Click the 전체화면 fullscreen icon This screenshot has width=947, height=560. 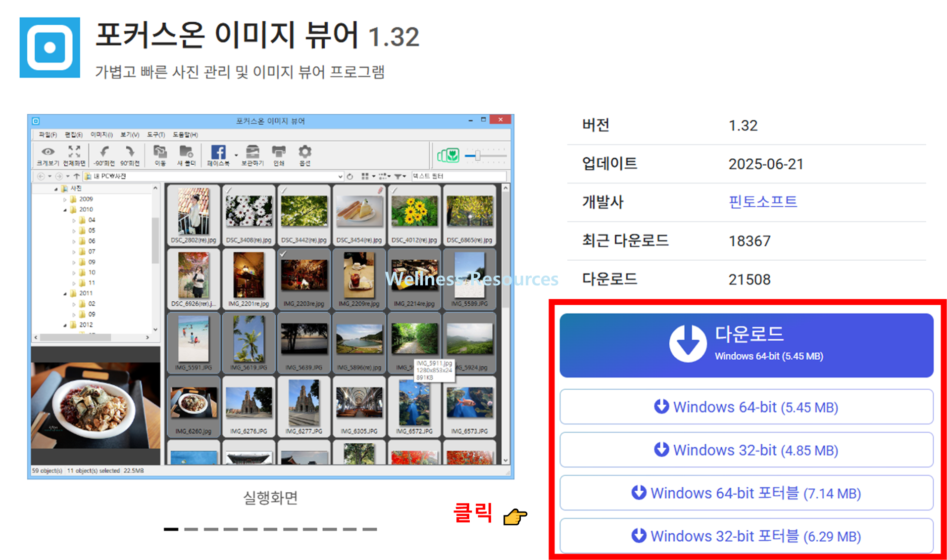pyautogui.click(x=74, y=151)
